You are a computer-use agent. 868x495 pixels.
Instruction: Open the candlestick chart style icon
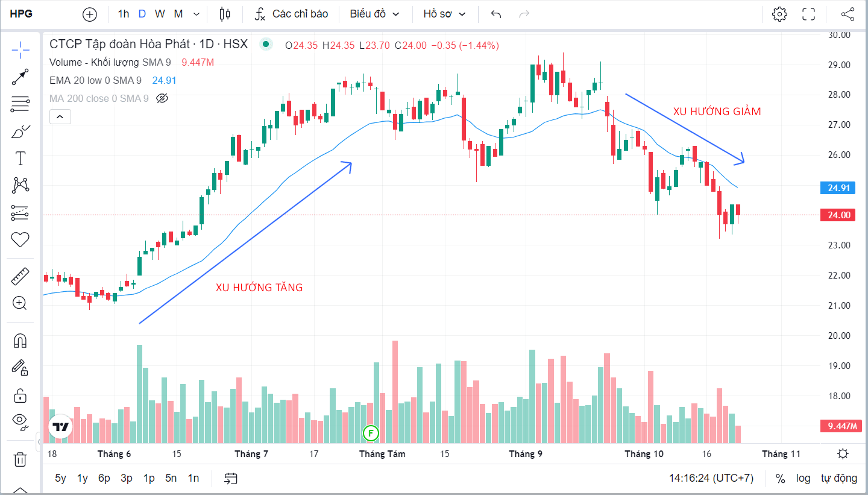[x=225, y=14]
